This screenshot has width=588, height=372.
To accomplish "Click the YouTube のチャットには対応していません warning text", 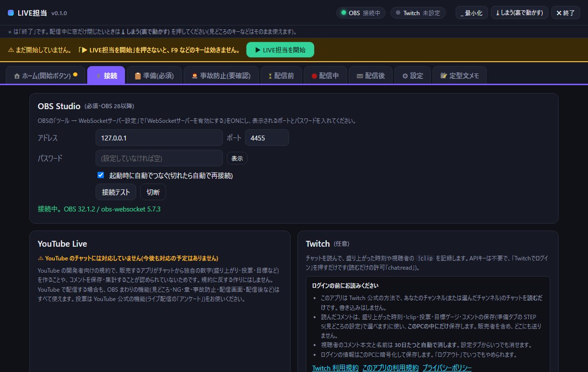I will click(128, 258).
